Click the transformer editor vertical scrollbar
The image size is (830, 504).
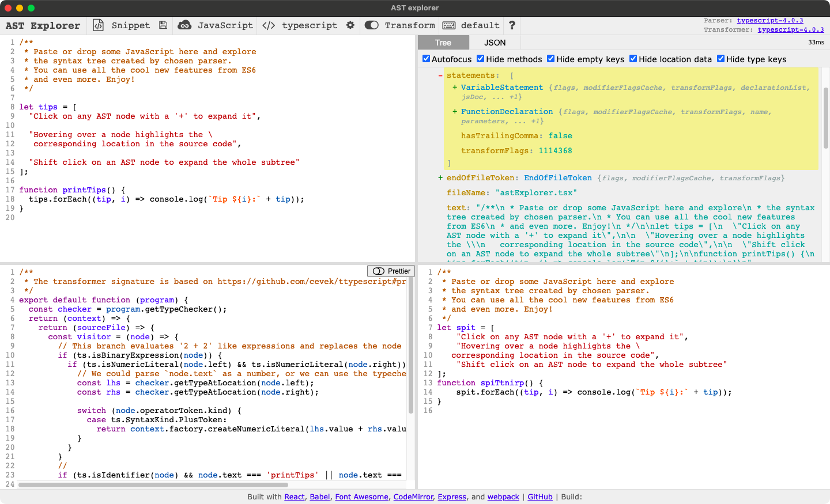(411, 346)
